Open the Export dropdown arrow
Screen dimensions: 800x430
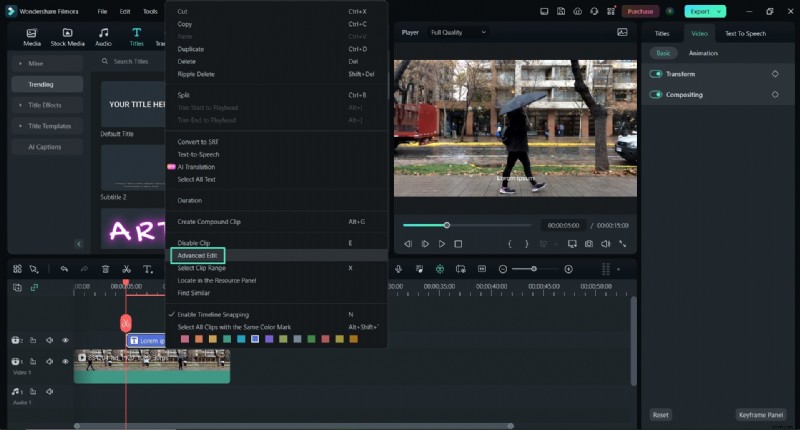click(719, 11)
